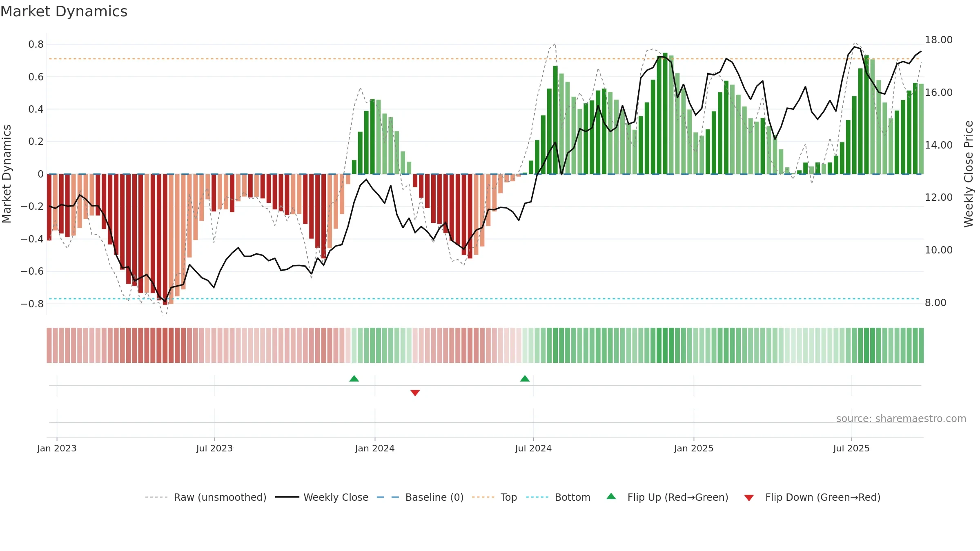Click the 8.00 price axis label
Image resolution: width=980 pixels, height=551 pixels.
click(935, 303)
